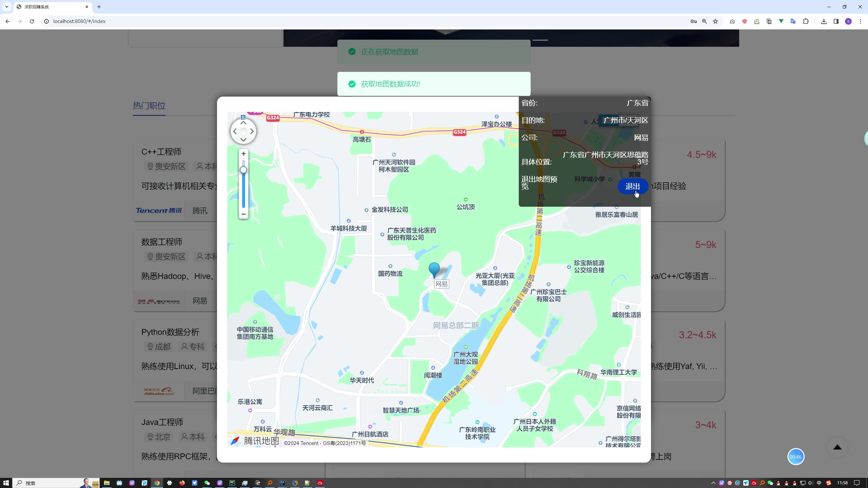Open the Java工程师 job listing
The height and width of the screenshot is (488, 868).
162,422
